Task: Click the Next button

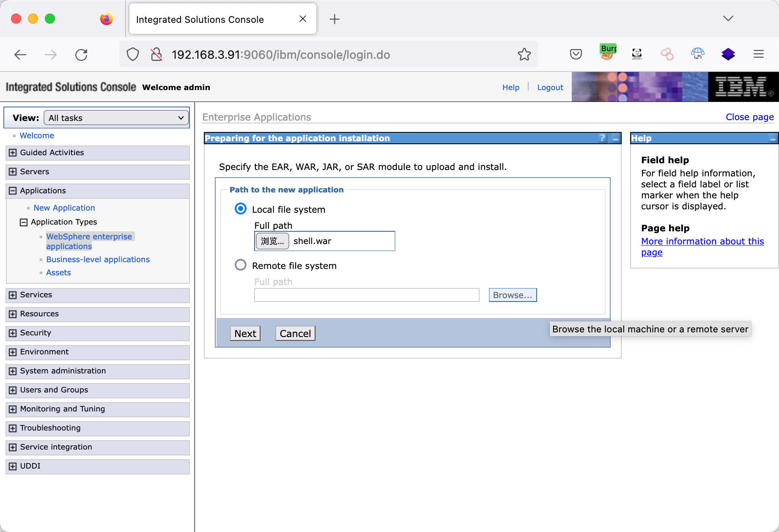Action: point(245,334)
